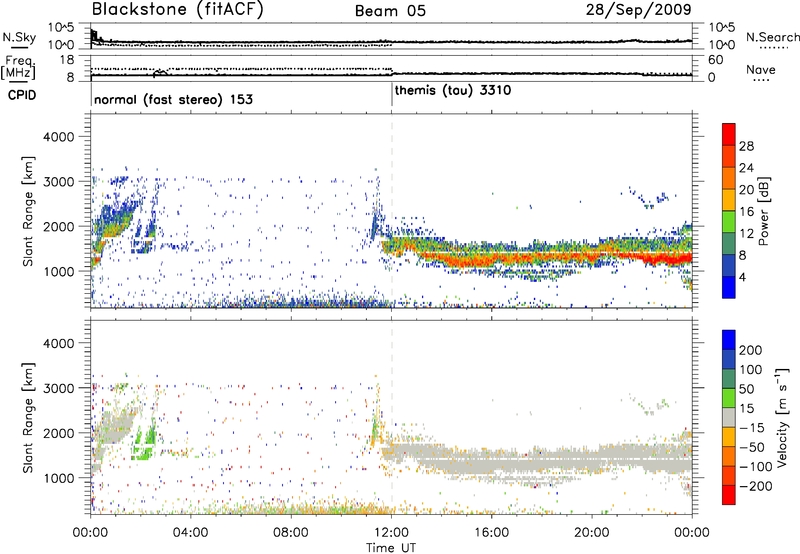Click the "12:00" time axis label
800x554 pixels.
coord(391,533)
